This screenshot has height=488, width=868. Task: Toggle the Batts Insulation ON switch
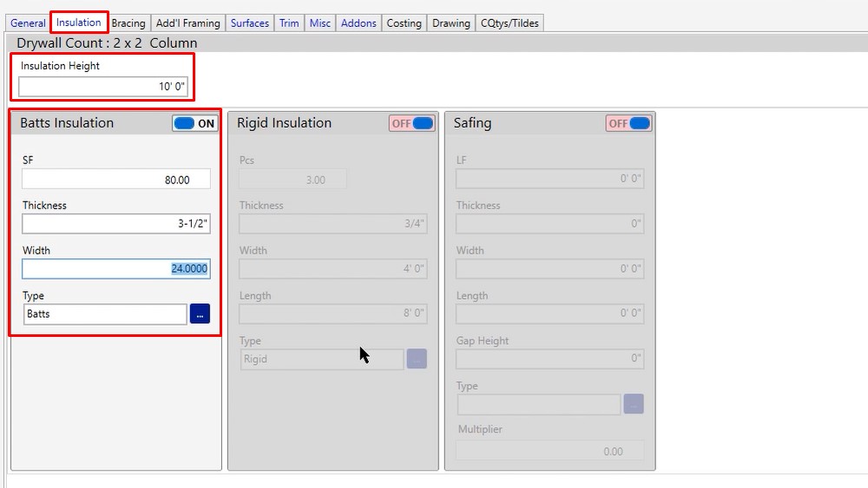point(195,123)
